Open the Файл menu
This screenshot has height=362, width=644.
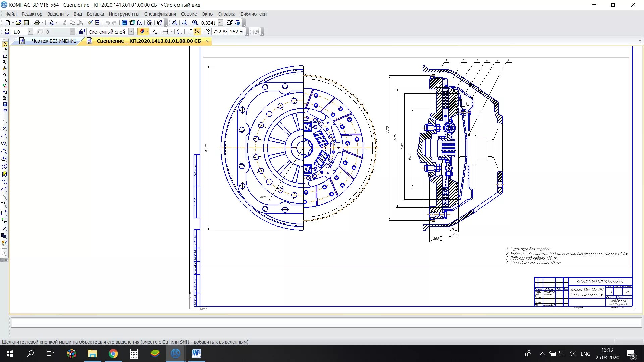11,14
